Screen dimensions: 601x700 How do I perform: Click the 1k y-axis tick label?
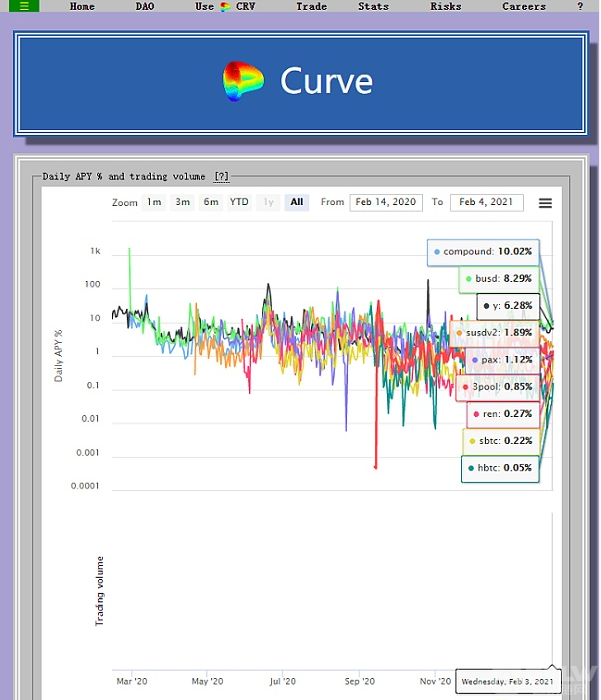click(96, 251)
